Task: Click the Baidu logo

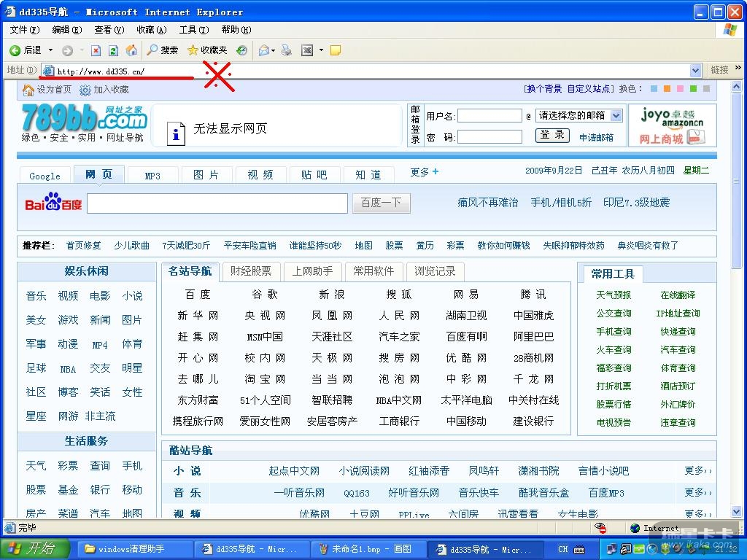Action: coord(53,203)
